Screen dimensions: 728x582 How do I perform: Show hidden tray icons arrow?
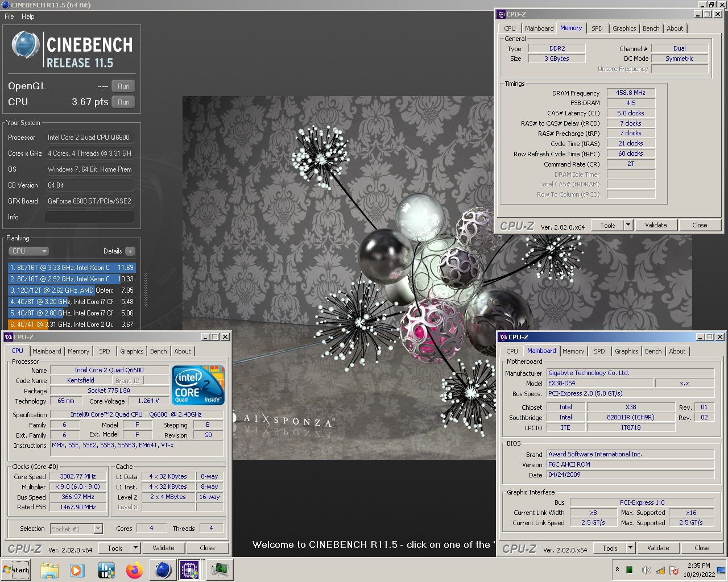[x=617, y=569]
